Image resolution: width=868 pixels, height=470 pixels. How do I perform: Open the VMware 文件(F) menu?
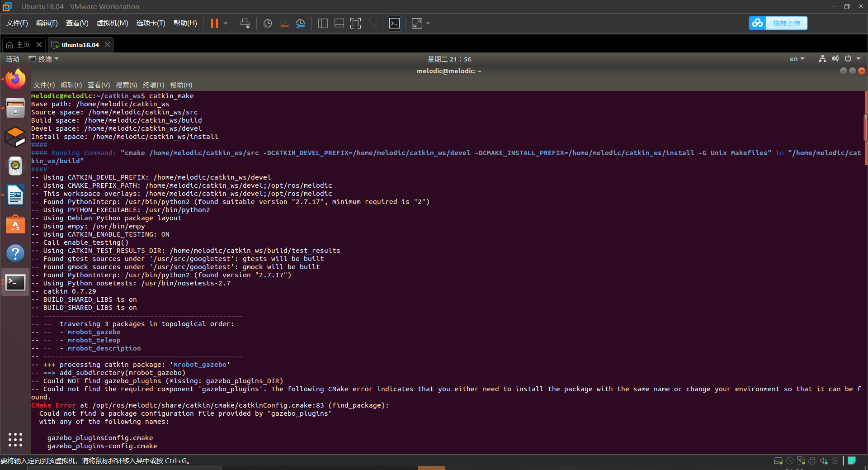[17, 23]
